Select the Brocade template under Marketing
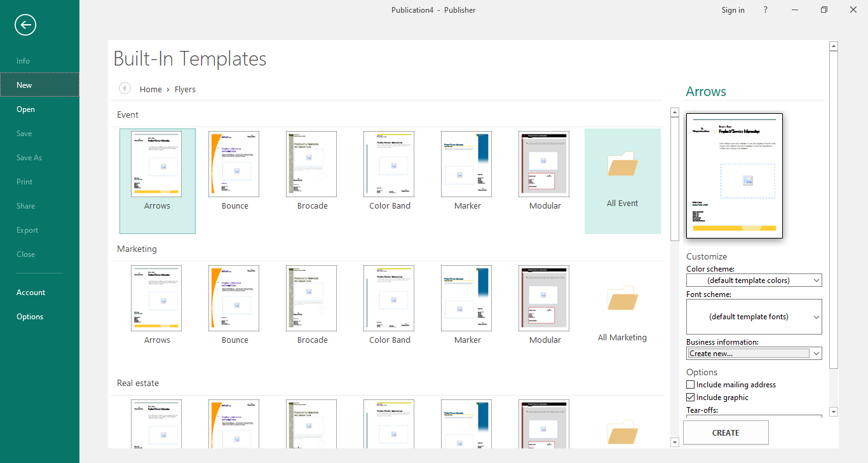Screen dimensions: 868x463 point(311,298)
